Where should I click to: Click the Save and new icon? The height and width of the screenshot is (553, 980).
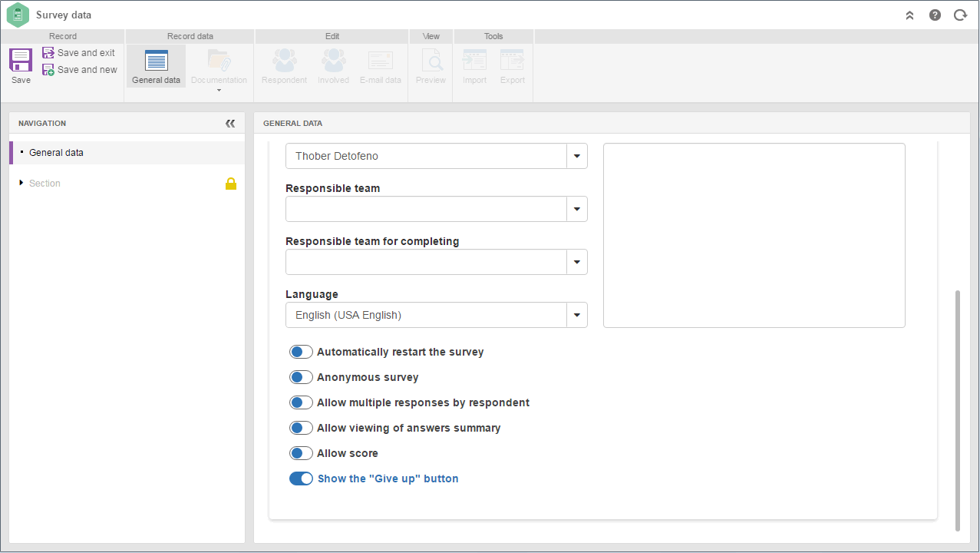click(x=48, y=70)
